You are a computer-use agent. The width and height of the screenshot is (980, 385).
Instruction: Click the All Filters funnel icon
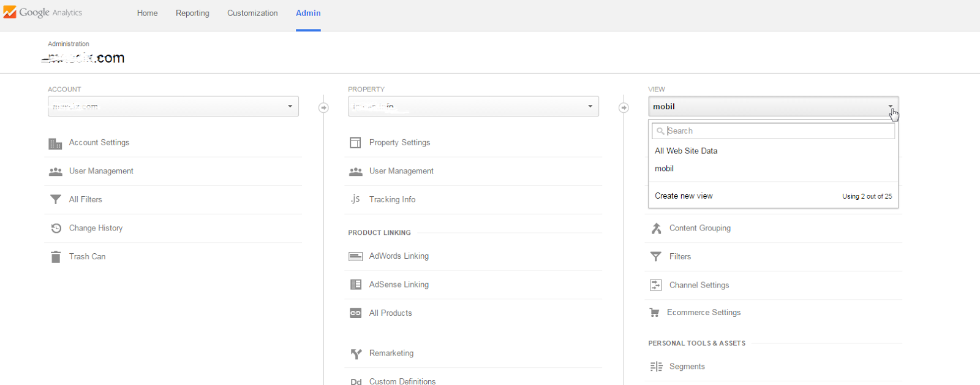(56, 199)
